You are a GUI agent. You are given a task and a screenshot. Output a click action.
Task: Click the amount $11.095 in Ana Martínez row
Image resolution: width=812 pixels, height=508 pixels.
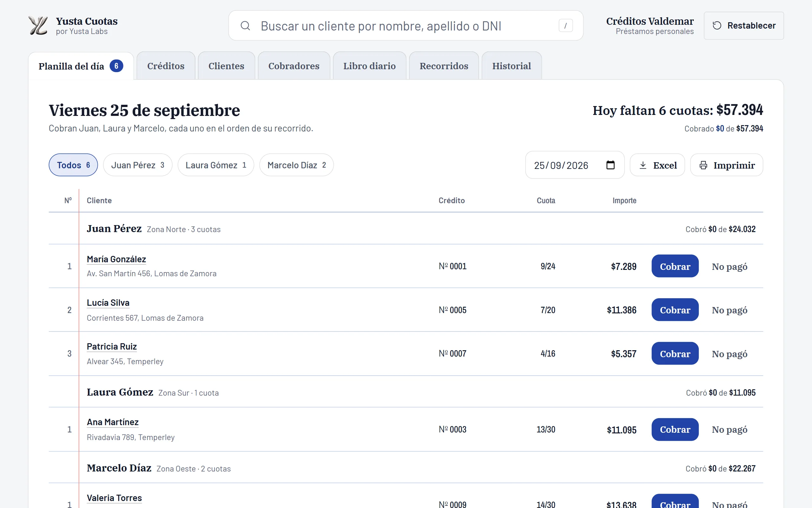coord(621,430)
